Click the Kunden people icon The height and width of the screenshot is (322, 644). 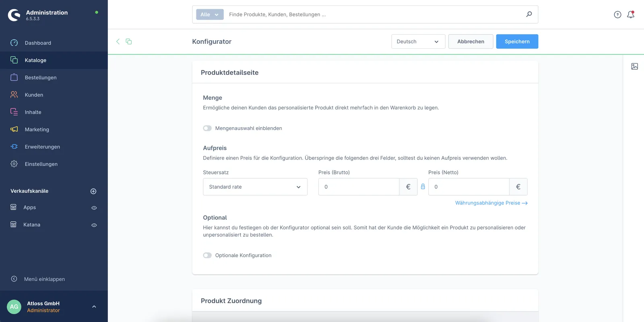pos(14,95)
